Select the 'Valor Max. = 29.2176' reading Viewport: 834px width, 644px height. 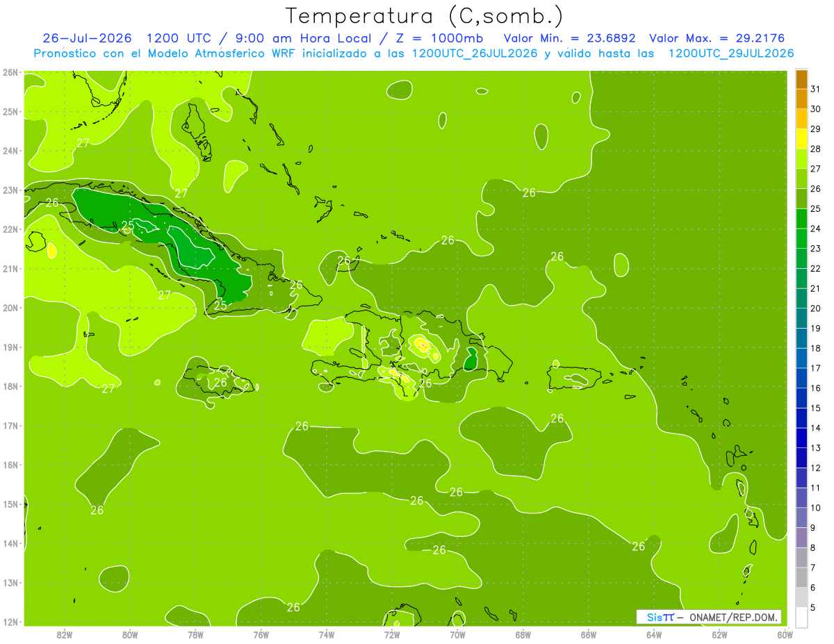point(718,38)
